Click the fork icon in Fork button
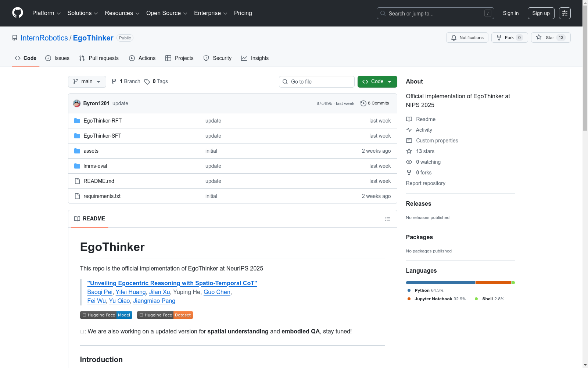Screen dimensions: 588x368 pos(499,38)
